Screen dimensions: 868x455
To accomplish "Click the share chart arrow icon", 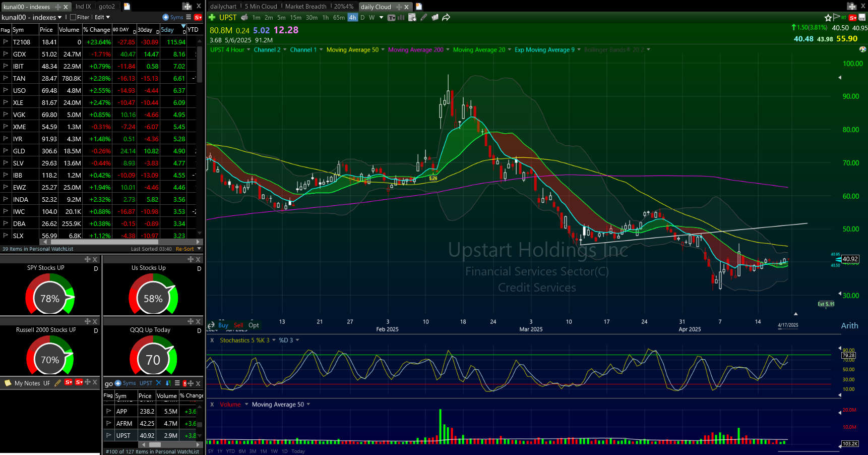I will 446,17.
